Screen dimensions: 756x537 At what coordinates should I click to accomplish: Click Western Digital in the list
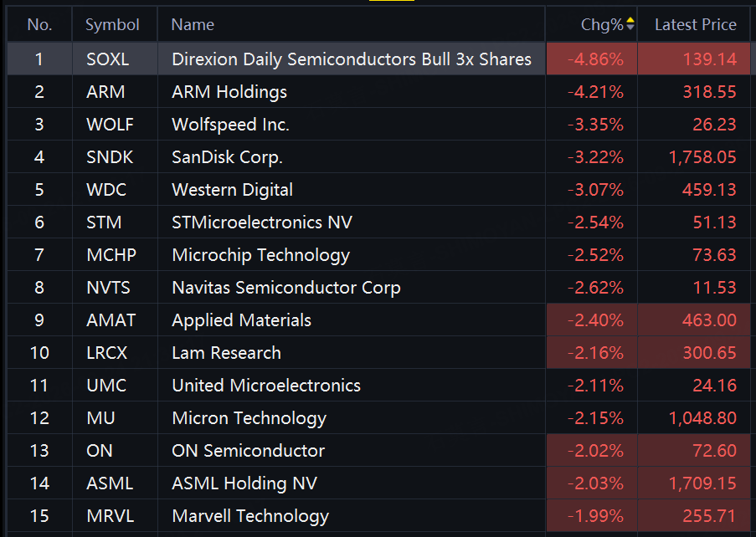[x=232, y=190]
